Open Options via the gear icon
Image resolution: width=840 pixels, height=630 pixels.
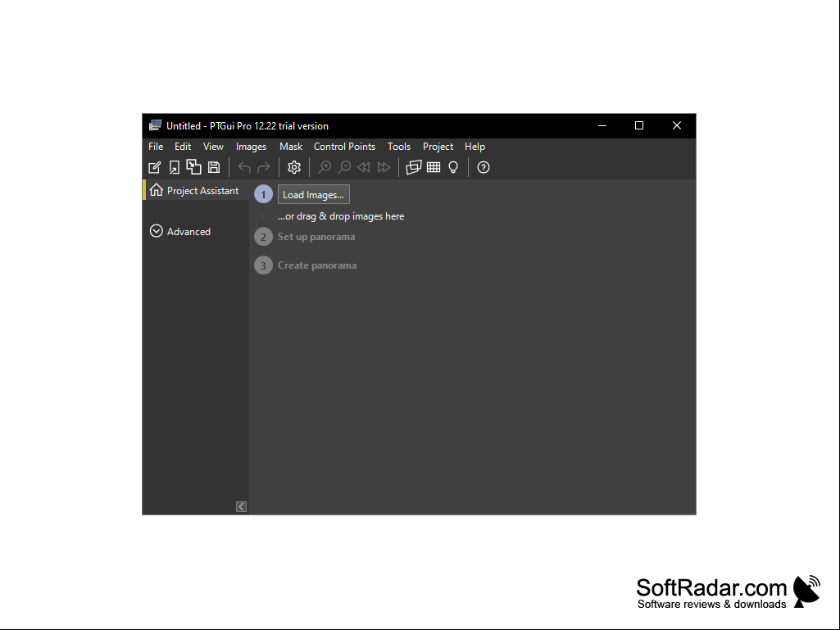click(x=294, y=168)
